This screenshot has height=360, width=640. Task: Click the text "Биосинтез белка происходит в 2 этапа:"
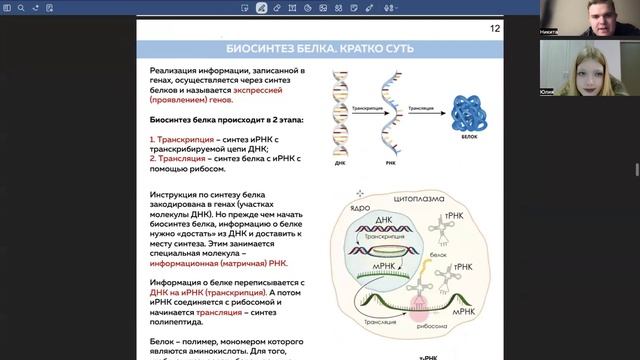coord(227,120)
